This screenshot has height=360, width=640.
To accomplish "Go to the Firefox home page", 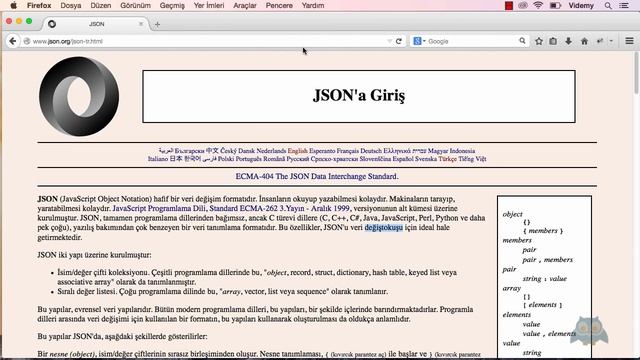I will tap(584, 41).
